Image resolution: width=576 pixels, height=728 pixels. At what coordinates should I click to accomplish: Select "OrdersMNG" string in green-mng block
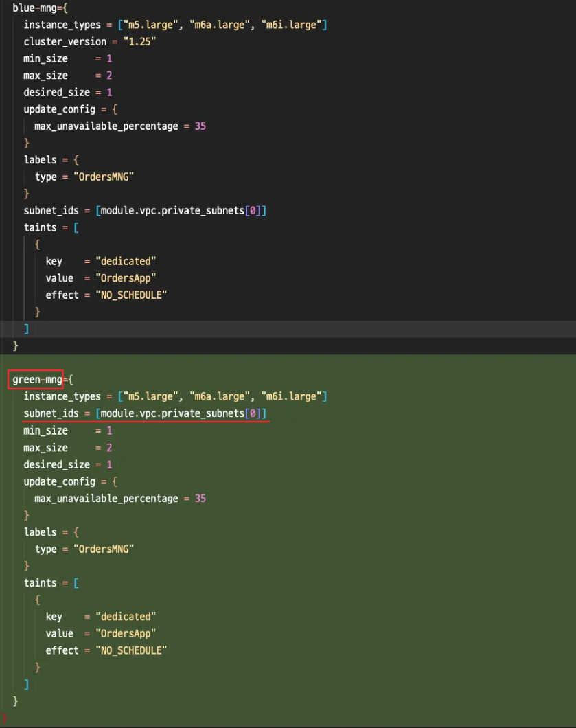click(x=104, y=549)
